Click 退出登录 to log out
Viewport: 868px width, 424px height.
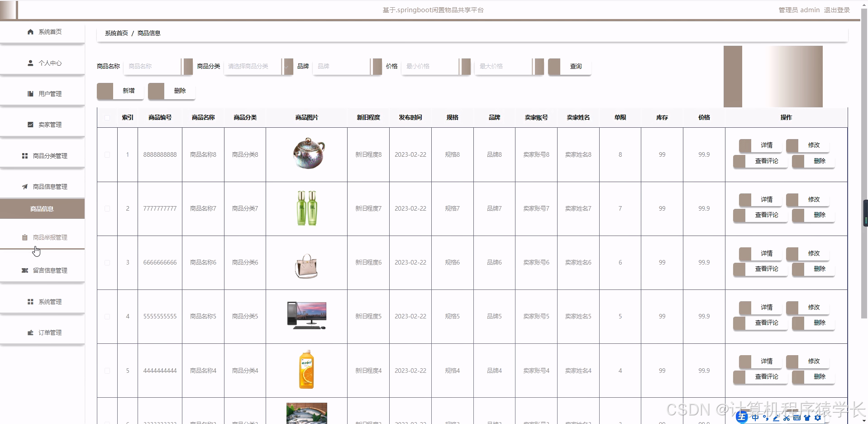837,10
